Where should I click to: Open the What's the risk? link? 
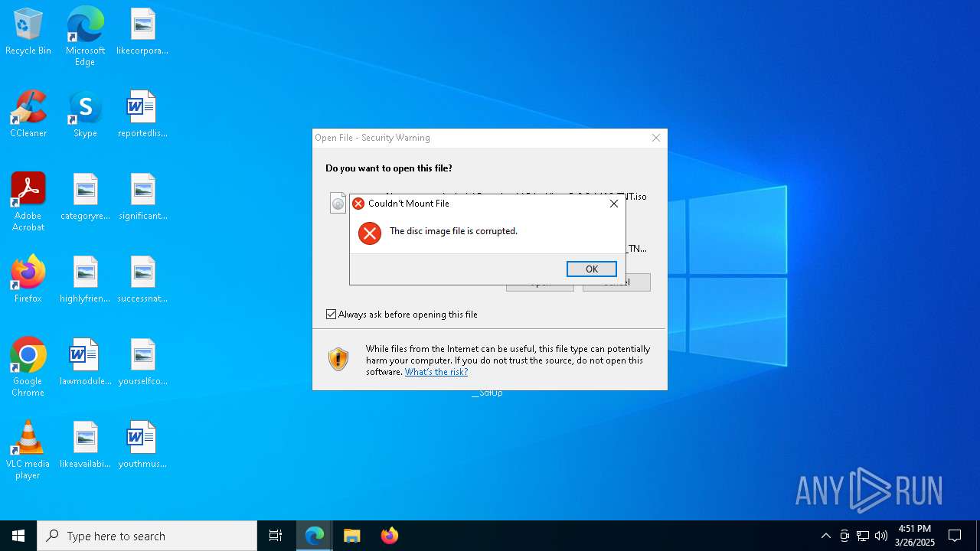point(436,372)
